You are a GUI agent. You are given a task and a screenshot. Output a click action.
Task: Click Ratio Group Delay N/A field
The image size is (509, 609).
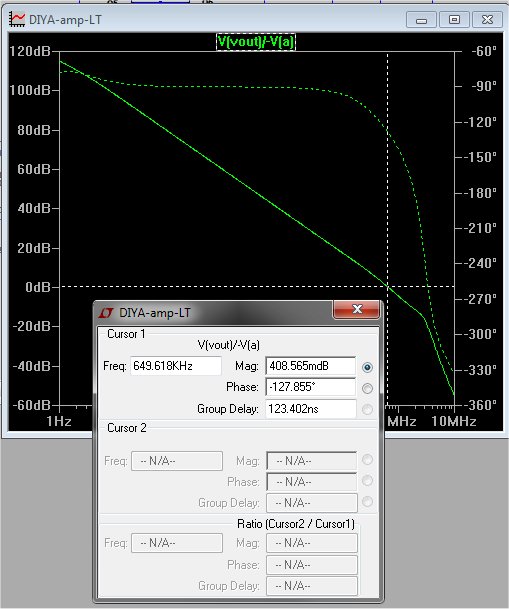311,586
